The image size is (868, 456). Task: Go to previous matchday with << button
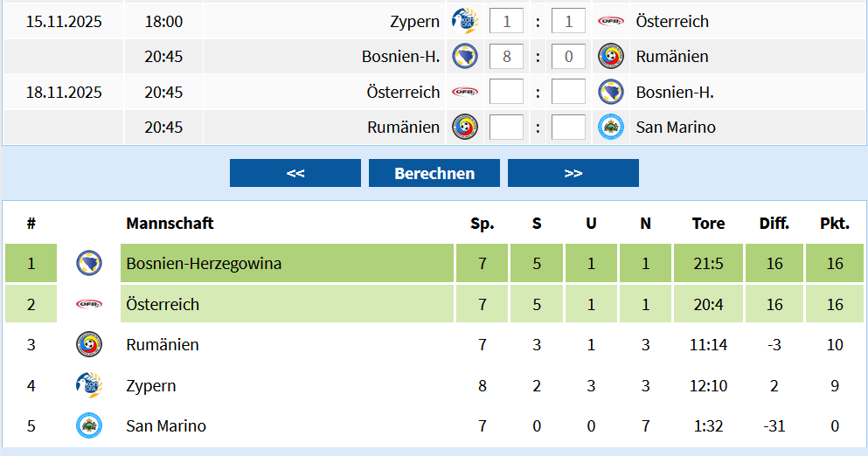click(x=295, y=173)
